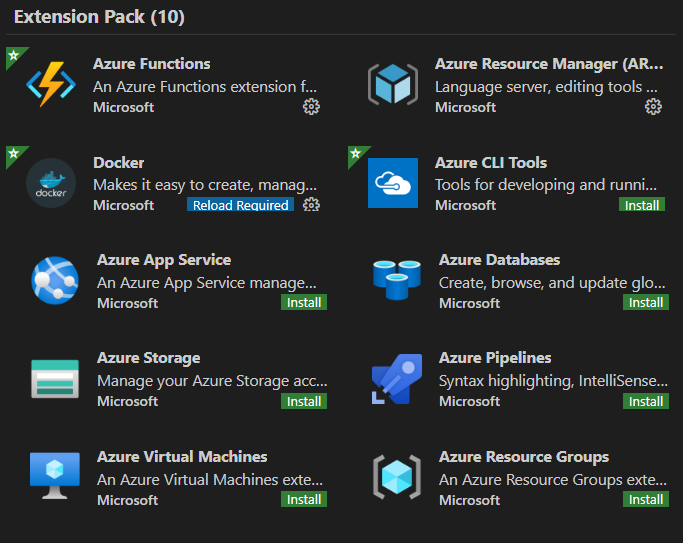
Task: Click the Azure Pipelines rocket icon
Action: pyautogui.click(x=396, y=378)
